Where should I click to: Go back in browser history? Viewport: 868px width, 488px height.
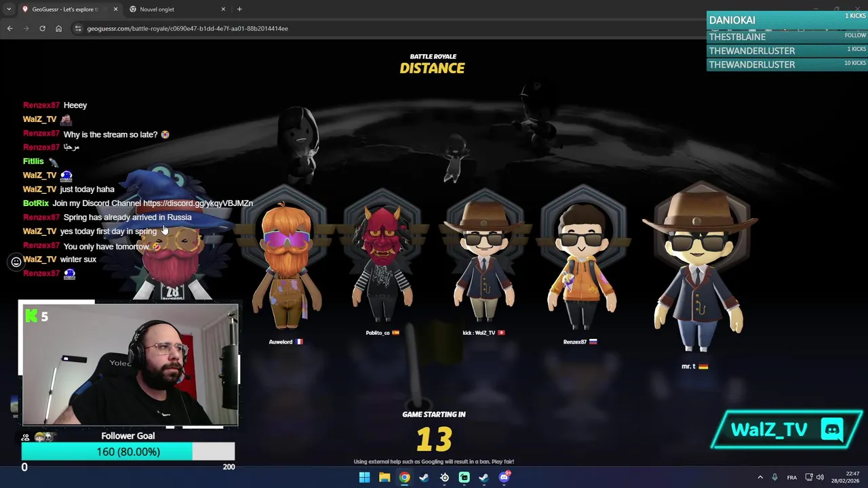click(9, 28)
